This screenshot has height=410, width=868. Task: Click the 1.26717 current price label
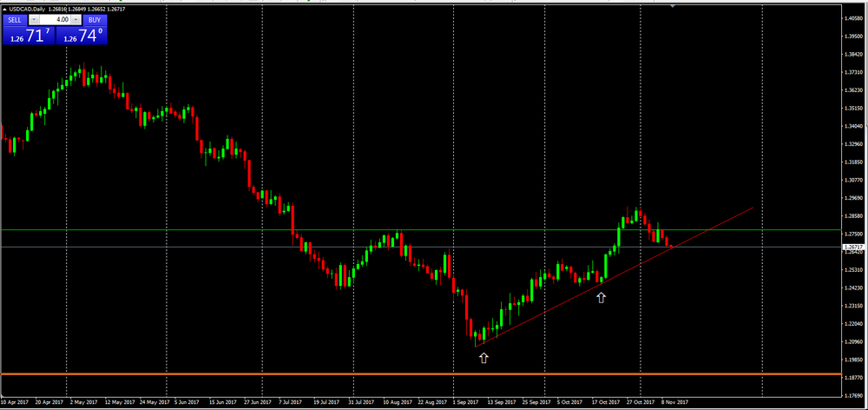(x=854, y=247)
